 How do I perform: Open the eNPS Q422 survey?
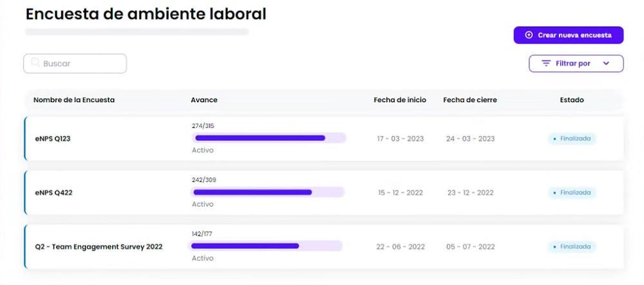point(53,192)
